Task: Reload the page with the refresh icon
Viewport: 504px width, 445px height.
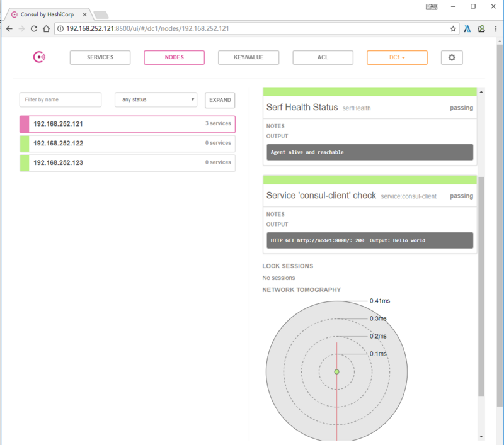Action: click(x=33, y=28)
